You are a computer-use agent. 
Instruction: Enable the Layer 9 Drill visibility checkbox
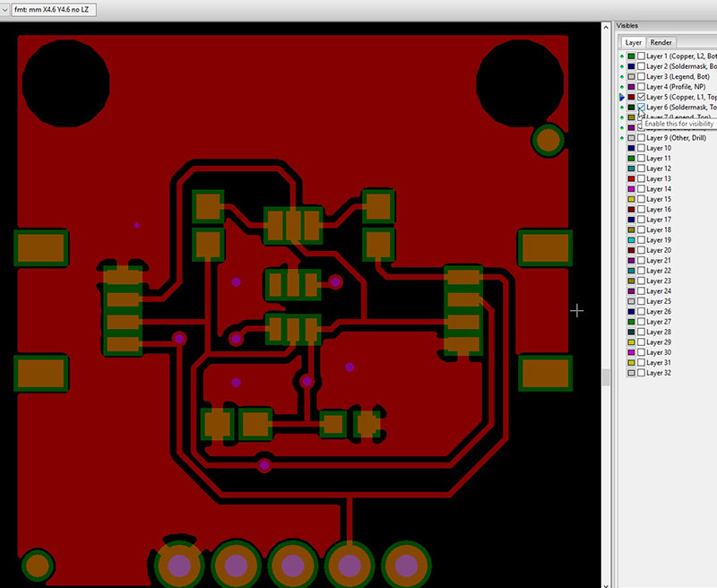coord(641,138)
